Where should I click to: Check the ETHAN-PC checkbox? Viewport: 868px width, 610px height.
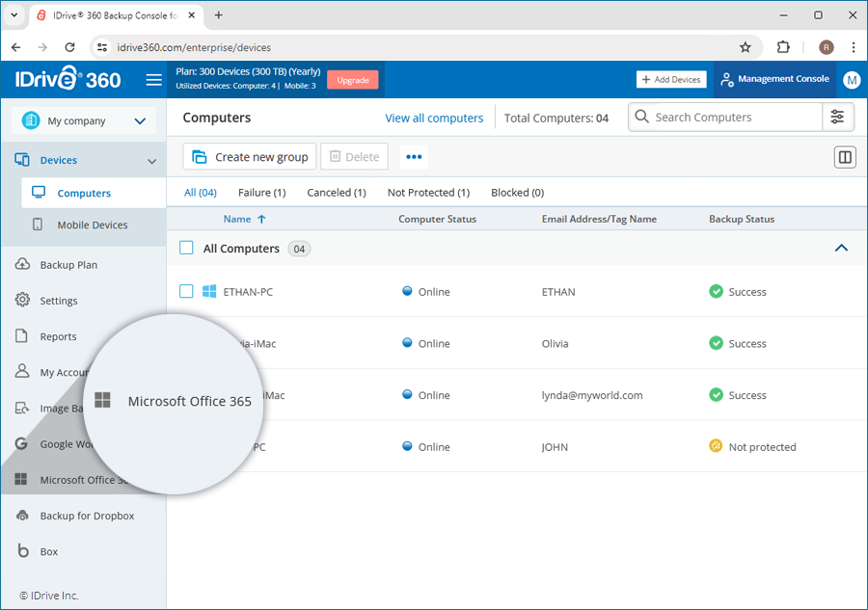[186, 291]
